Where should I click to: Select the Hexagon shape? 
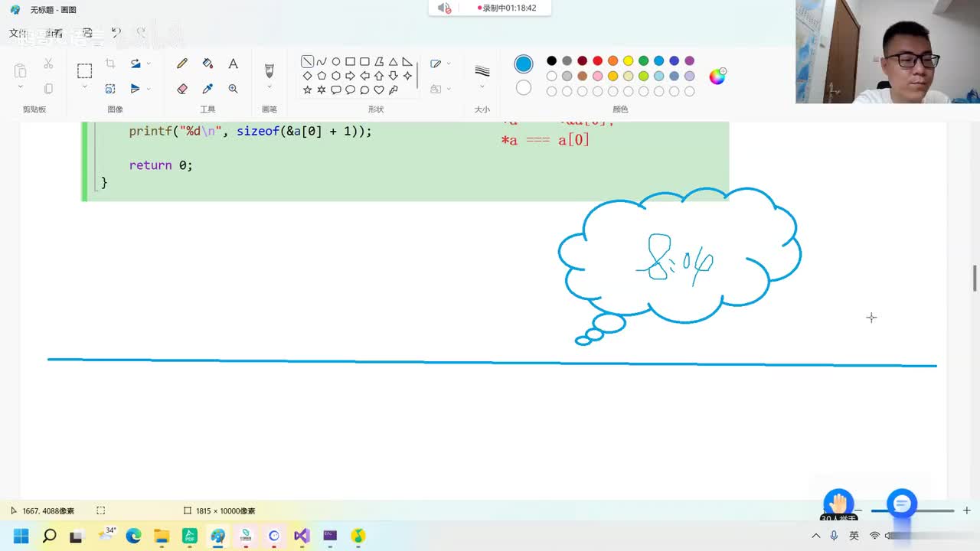(x=335, y=76)
